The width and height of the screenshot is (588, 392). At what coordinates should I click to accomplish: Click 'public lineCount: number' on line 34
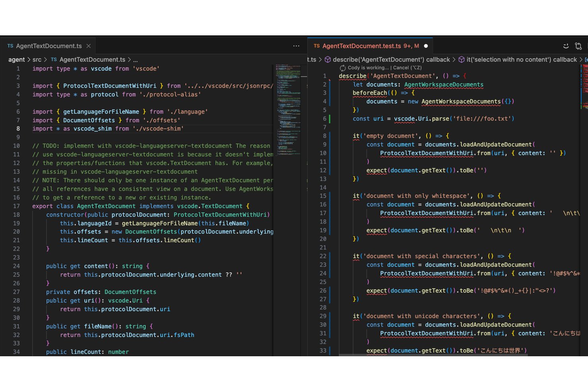pyautogui.click(x=87, y=352)
